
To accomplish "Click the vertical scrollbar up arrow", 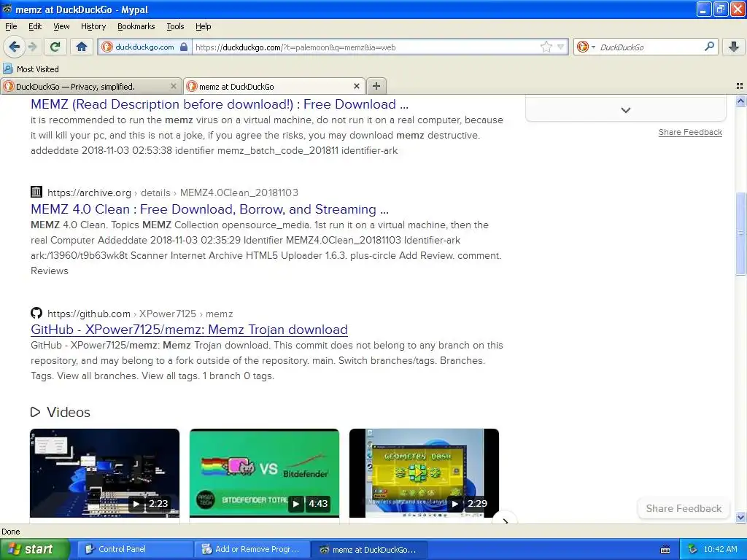I will pos(740,101).
